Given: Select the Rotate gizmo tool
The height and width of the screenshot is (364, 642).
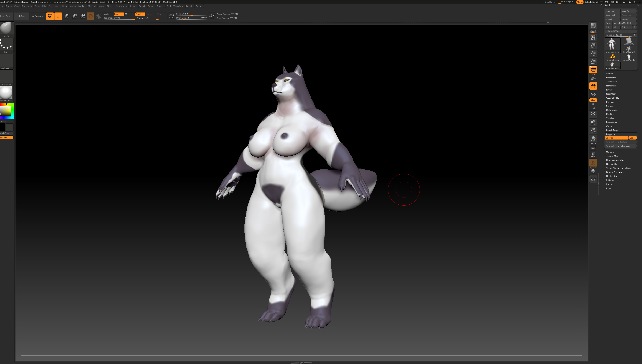Looking at the screenshot, I should [x=82, y=16].
